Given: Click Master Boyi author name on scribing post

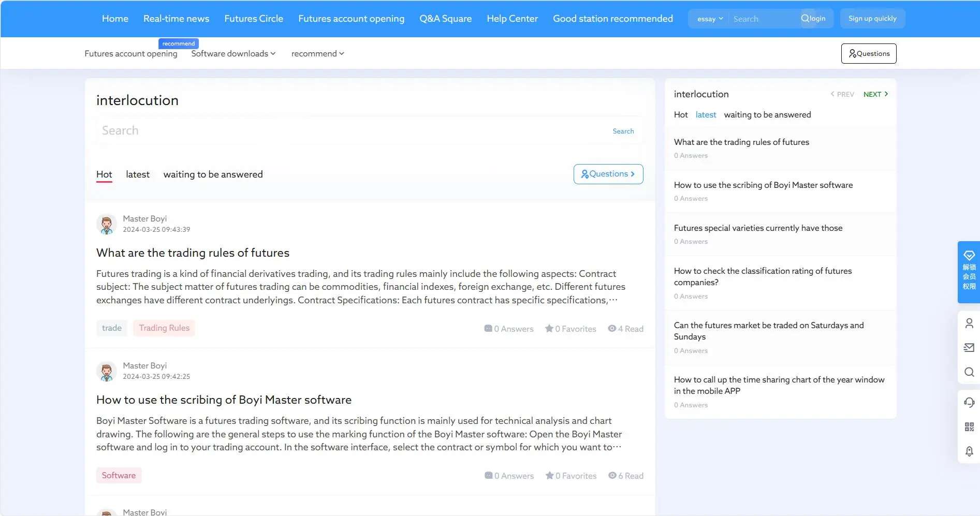Looking at the screenshot, I should coord(144,365).
